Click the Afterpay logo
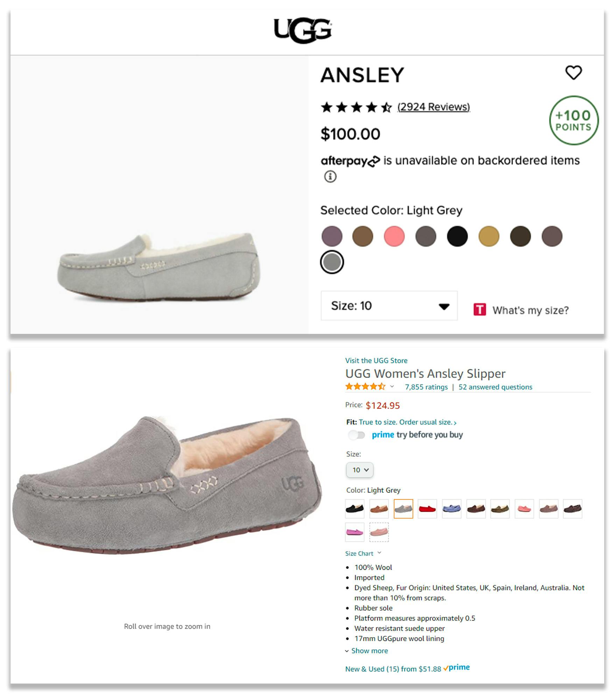613x700 pixels. 350,161
